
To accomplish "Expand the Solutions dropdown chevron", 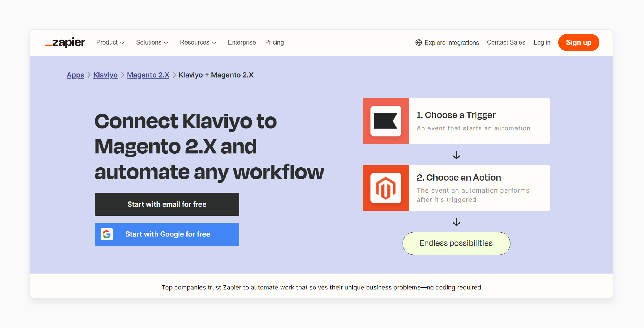I will click(x=166, y=43).
